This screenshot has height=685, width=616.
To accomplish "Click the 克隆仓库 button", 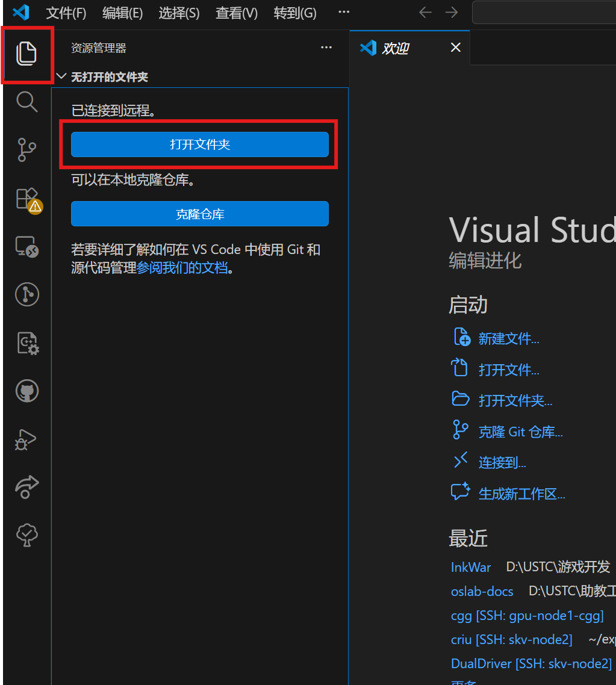I will click(199, 214).
